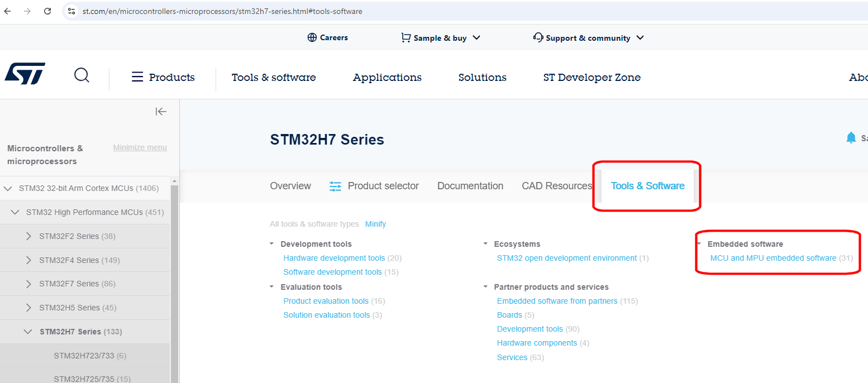Switch to the Documentation tab
Image resolution: width=868 pixels, height=383 pixels.
470,185
